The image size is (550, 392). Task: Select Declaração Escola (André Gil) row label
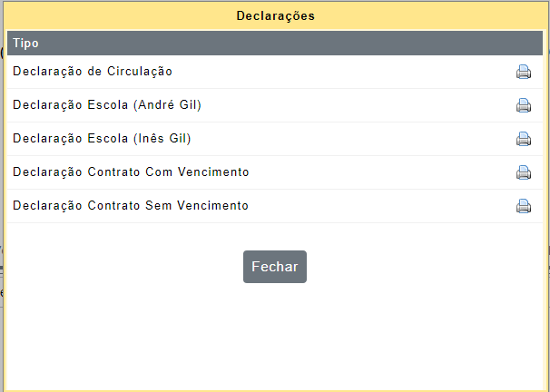(x=107, y=105)
